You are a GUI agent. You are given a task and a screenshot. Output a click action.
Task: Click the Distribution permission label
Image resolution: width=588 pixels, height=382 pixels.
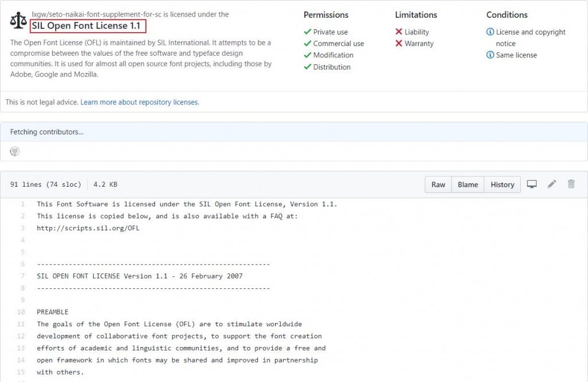[x=331, y=67]
